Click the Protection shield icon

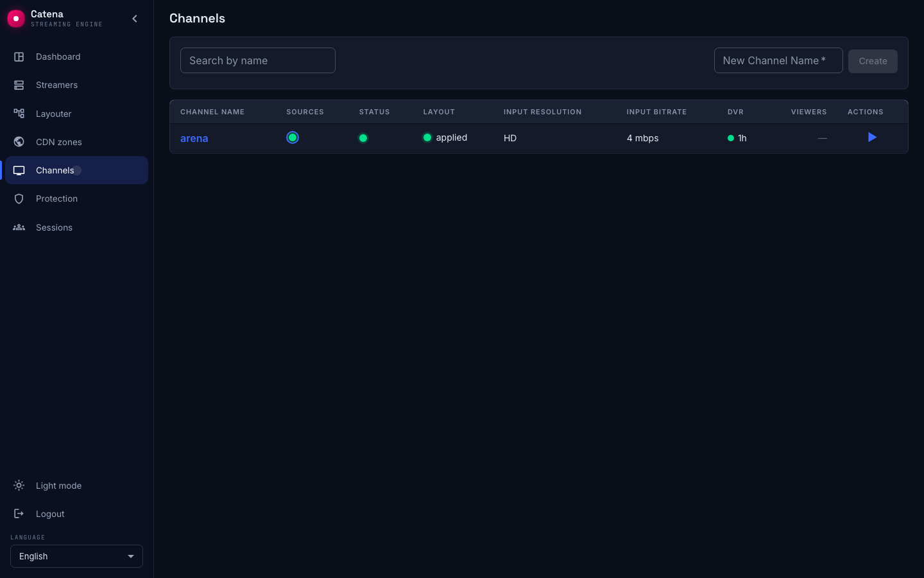point(19,198)
